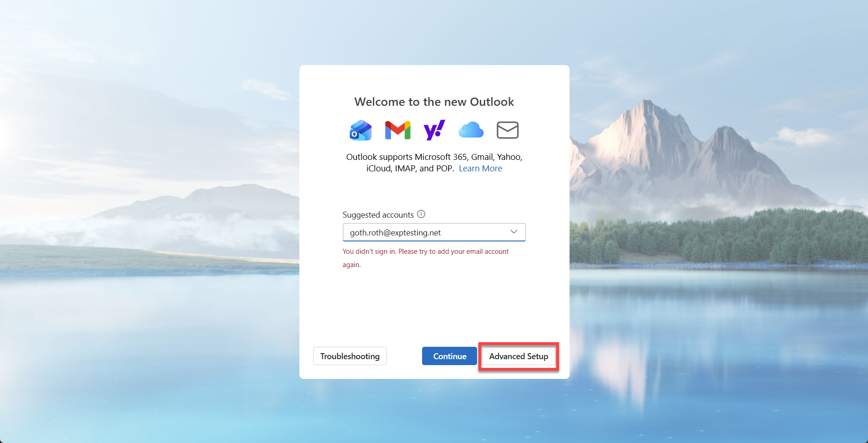Click the misty hills left of dialog
Viewport: 868px width, 443px height.
click(x=206, y=206)
